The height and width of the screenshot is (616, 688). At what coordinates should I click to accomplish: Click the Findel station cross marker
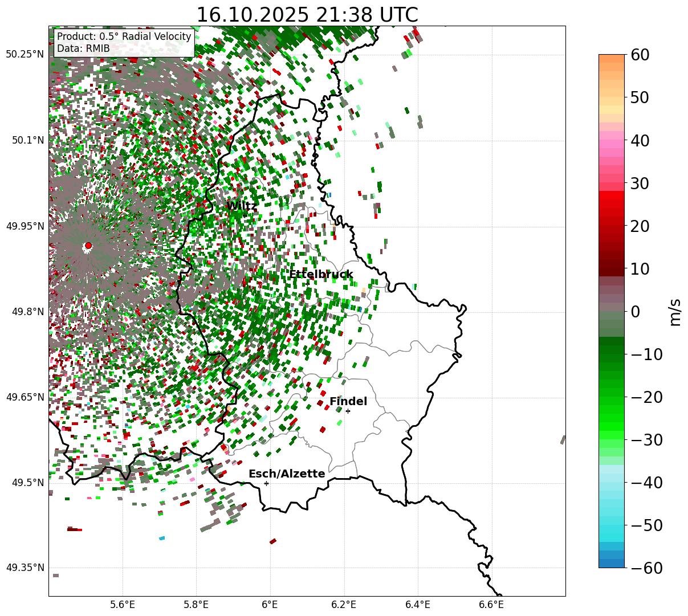pyautogui.click(x=348, y=411)
